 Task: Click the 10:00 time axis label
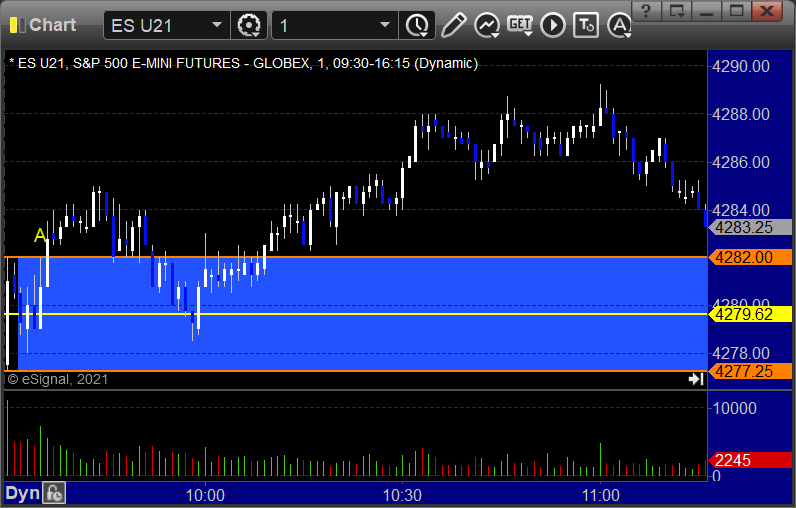coord(205,495)
